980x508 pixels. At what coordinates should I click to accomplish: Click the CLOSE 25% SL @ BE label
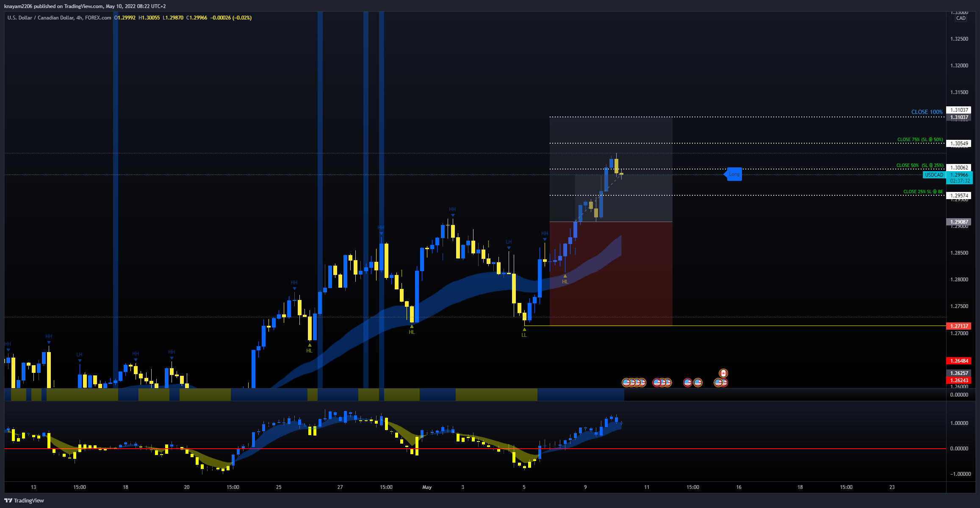pyautogui.click(x=923, y=192)
